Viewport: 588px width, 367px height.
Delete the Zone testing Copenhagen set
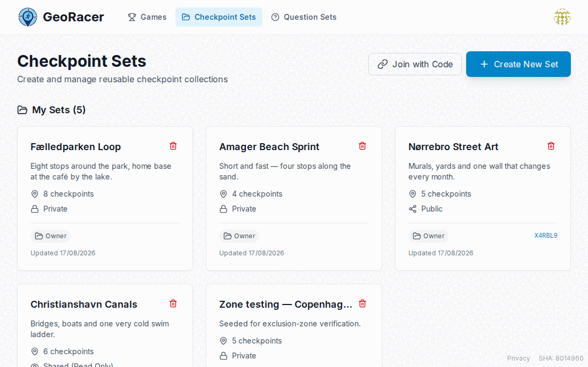pyautogui.click(x=362, y=303)
